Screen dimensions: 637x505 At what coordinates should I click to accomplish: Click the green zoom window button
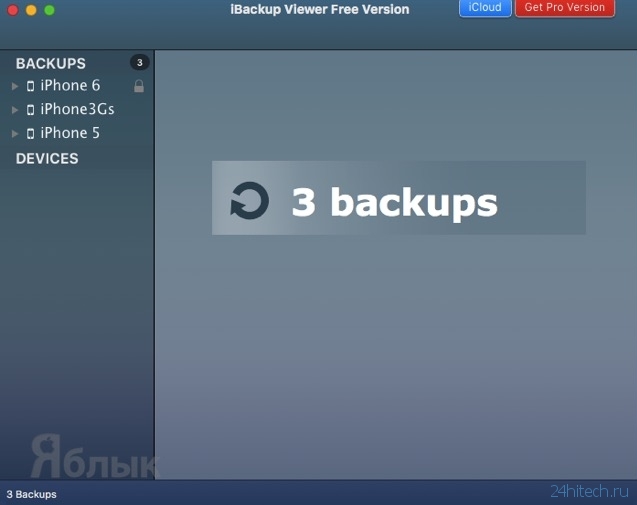click(x=50, y=10)
